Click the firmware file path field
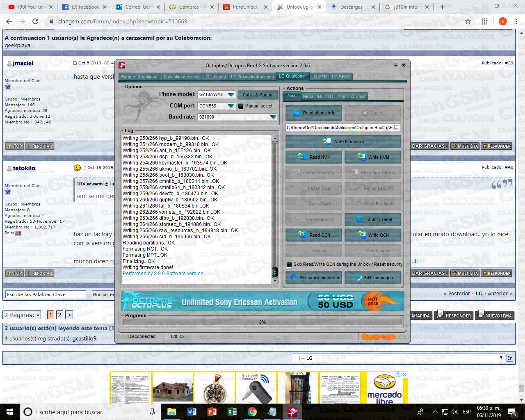 (340, 128)
